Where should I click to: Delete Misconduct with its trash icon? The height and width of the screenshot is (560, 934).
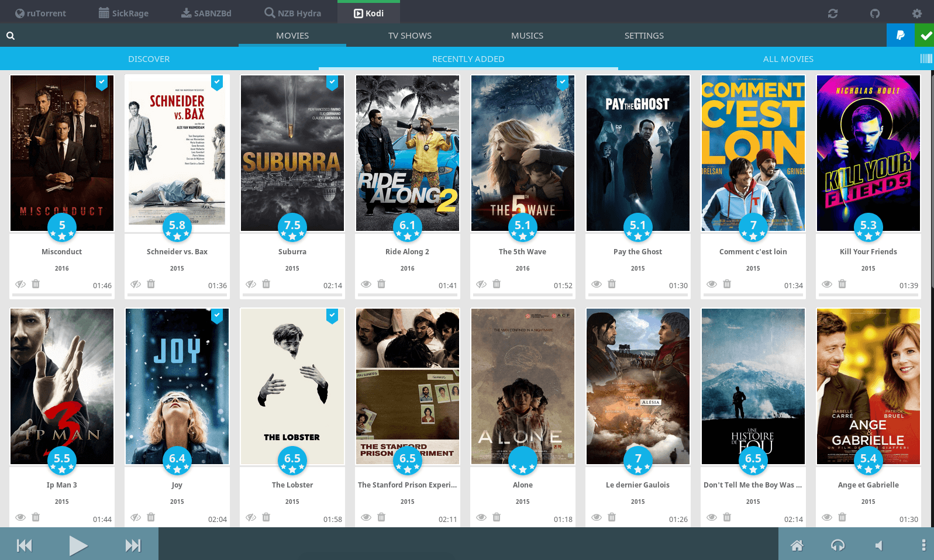click(x=36, y=284)
